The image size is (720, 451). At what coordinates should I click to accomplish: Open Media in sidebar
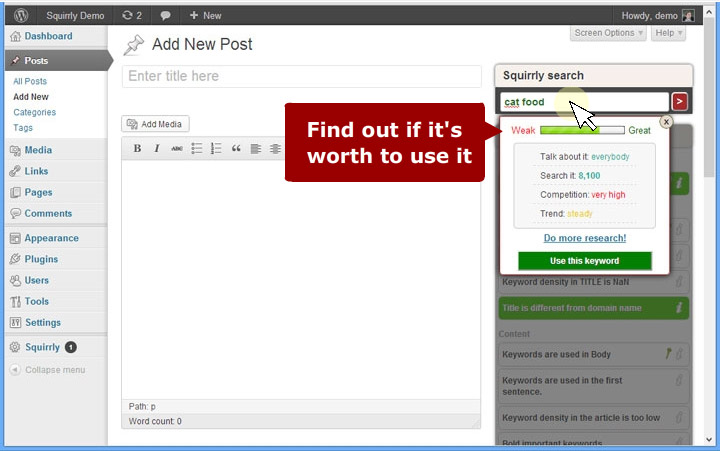coord(38,150)
